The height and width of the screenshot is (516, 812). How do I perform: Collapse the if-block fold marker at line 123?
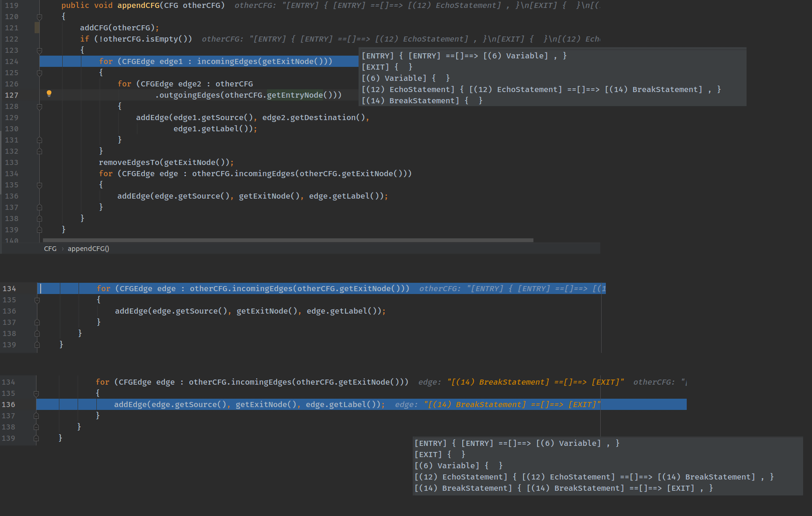click(40, 50)
